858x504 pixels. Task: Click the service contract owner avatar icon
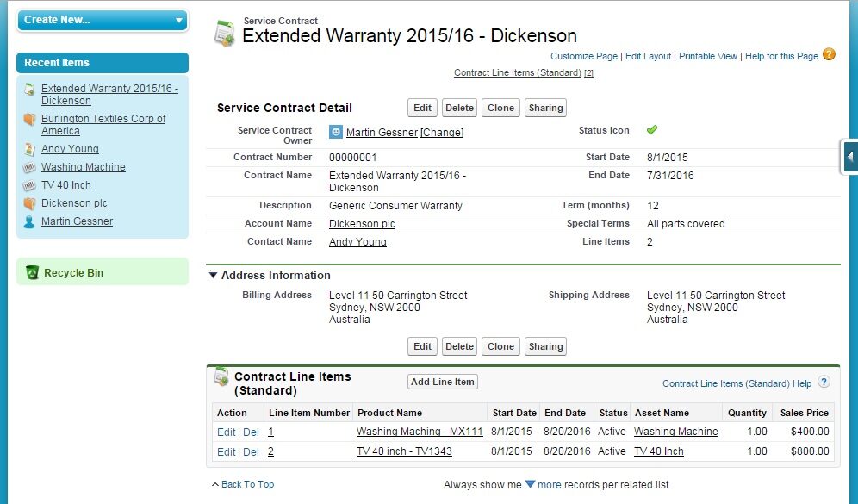336,132
